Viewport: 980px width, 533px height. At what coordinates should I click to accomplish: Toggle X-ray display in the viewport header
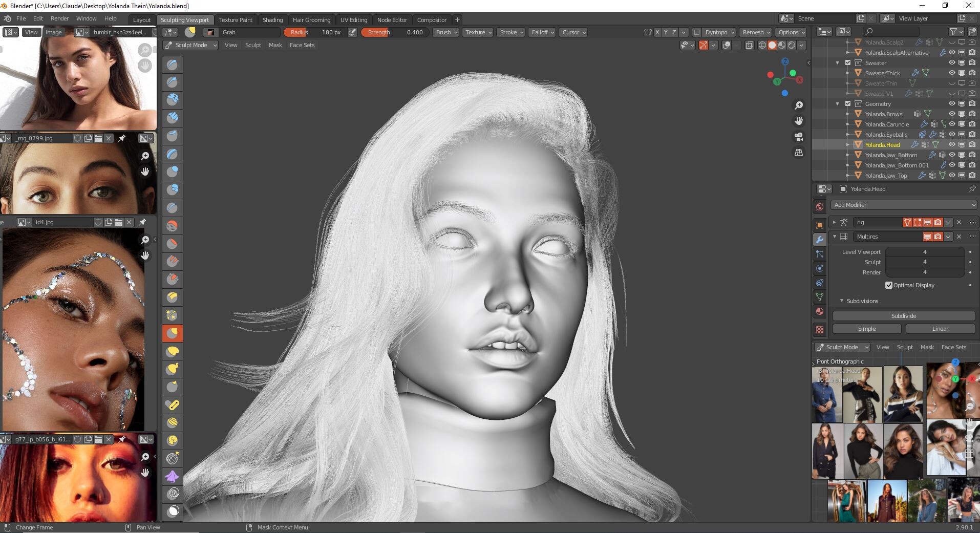[749, 45]
